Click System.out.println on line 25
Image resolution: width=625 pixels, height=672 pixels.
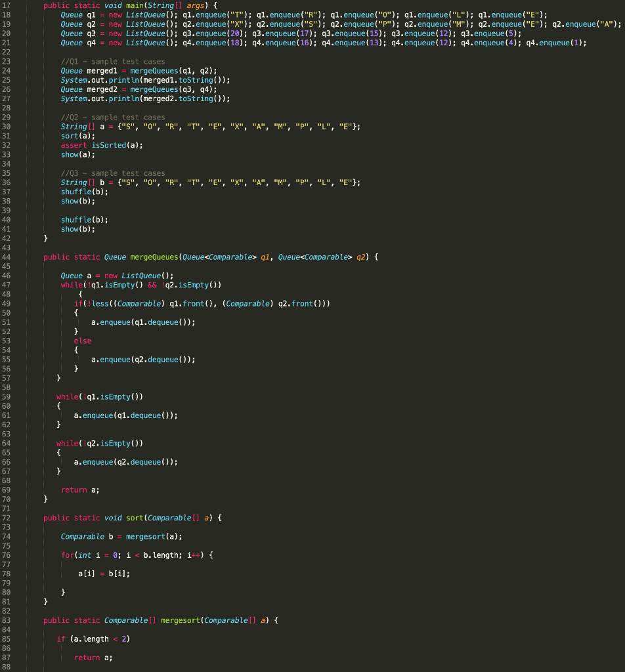pos(100,79)
